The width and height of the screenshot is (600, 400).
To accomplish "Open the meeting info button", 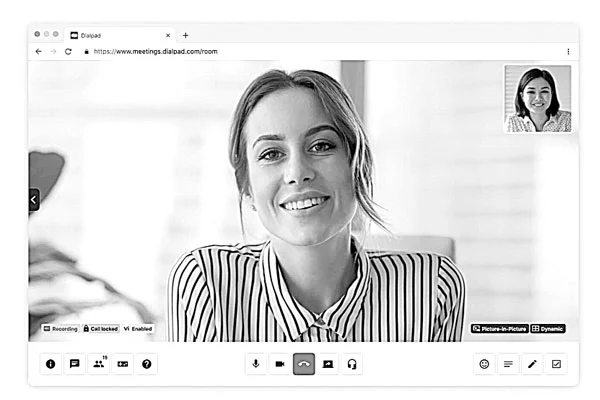I will pyautogui.click(x=50, y=364).
